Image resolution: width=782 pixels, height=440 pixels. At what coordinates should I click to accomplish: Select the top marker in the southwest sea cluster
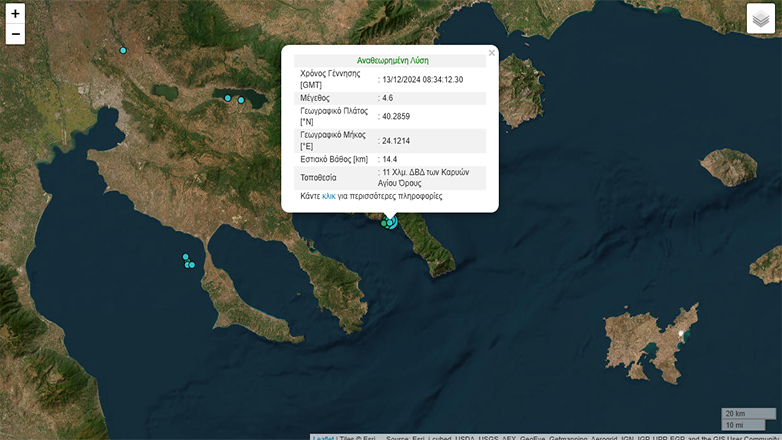(185, 257)
